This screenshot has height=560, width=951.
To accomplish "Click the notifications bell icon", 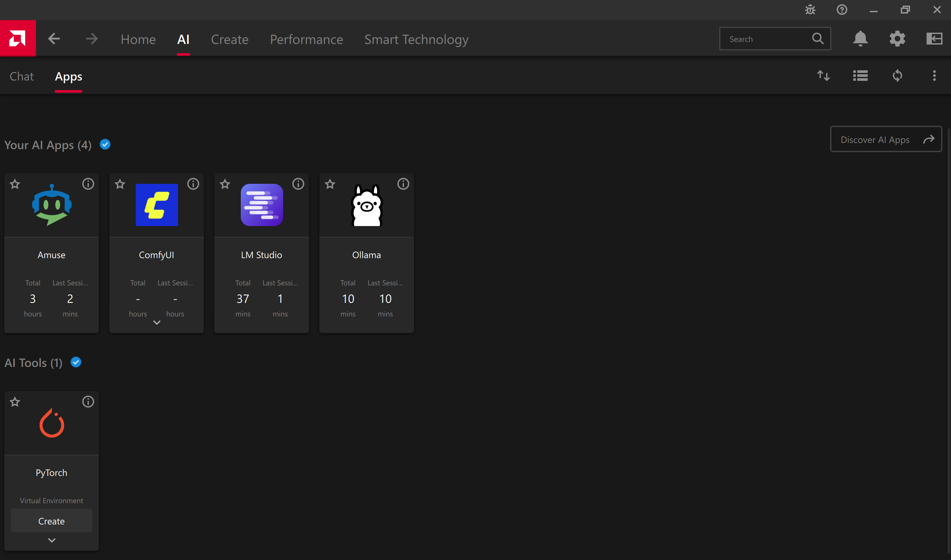I will point(860,39).
